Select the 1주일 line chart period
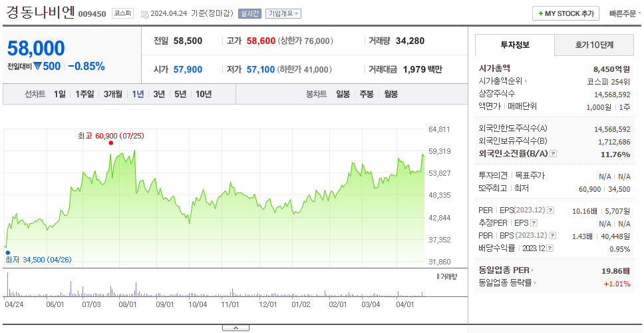Viewport: 644px width, 333px height. pos(84,94)
